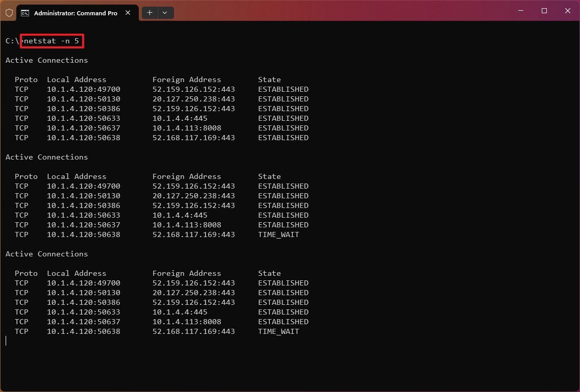Click the State column header
The width and height of the screenshot is (580, 392).
coord(269,79)
